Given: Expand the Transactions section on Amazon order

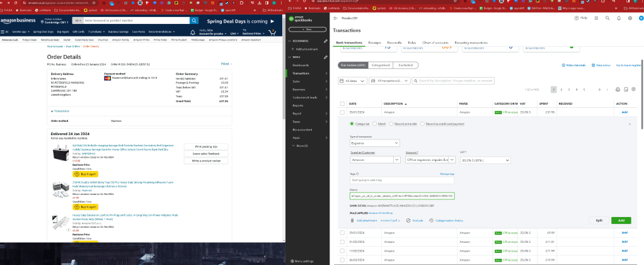Looking at the screenshot, I should coord(60,111).
